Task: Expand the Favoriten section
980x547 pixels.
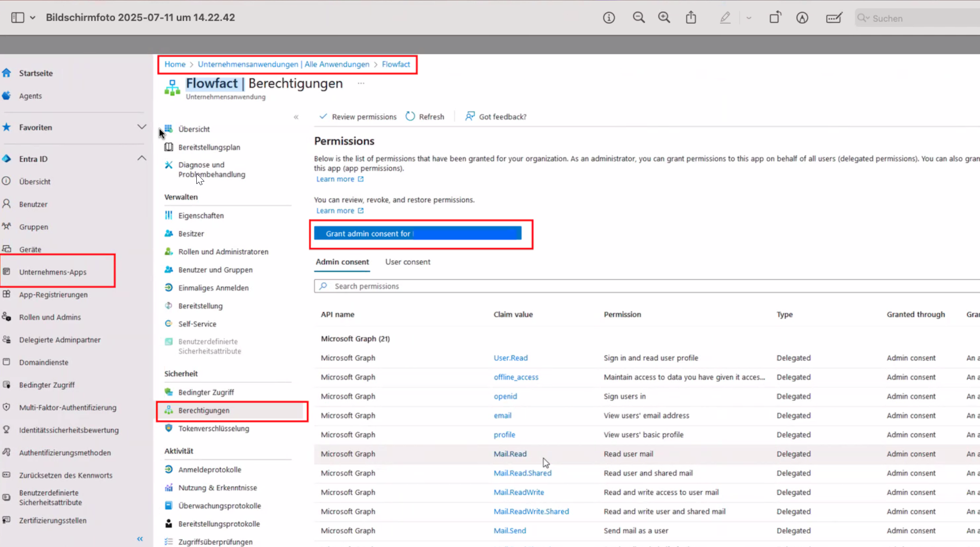Action: tap(141, 127)
